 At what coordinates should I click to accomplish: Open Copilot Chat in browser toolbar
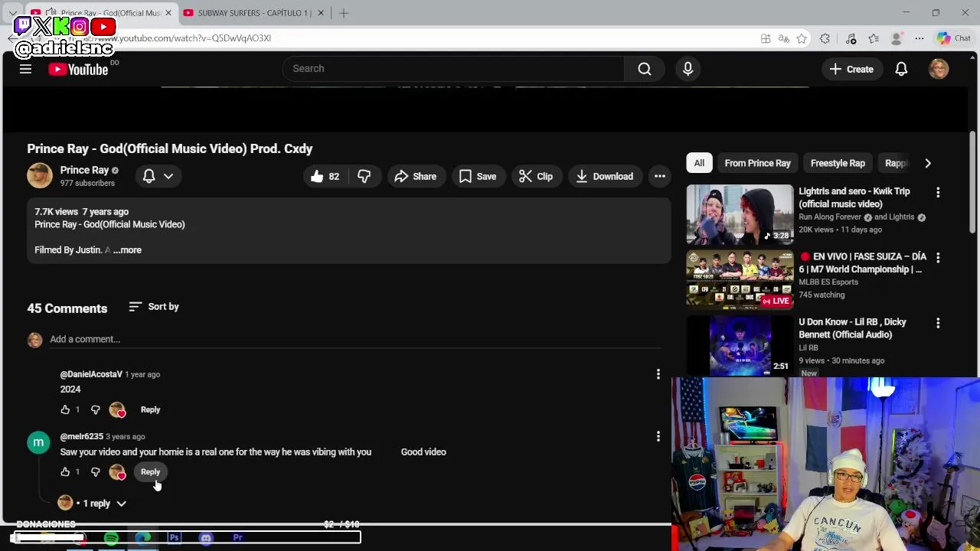(953, 38)
